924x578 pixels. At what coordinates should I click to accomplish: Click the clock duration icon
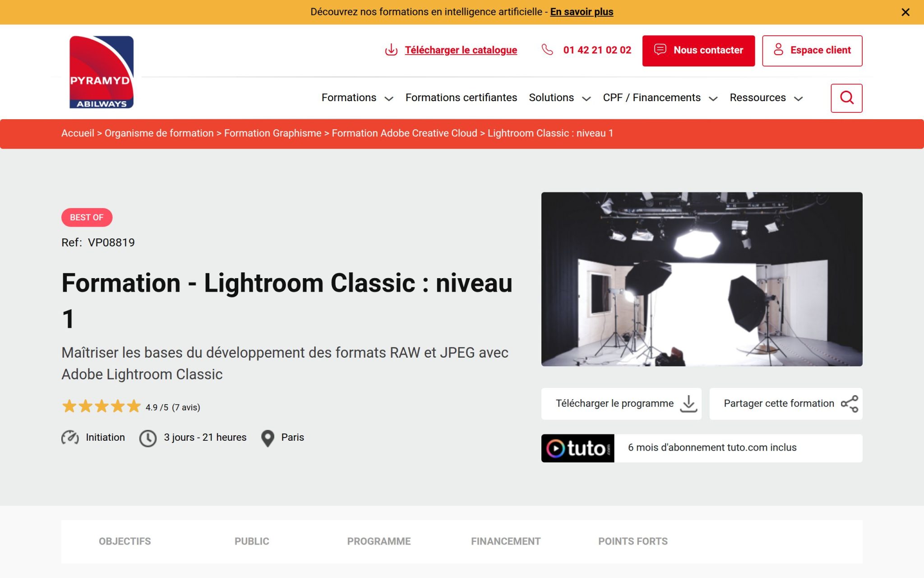pos(148,438)
